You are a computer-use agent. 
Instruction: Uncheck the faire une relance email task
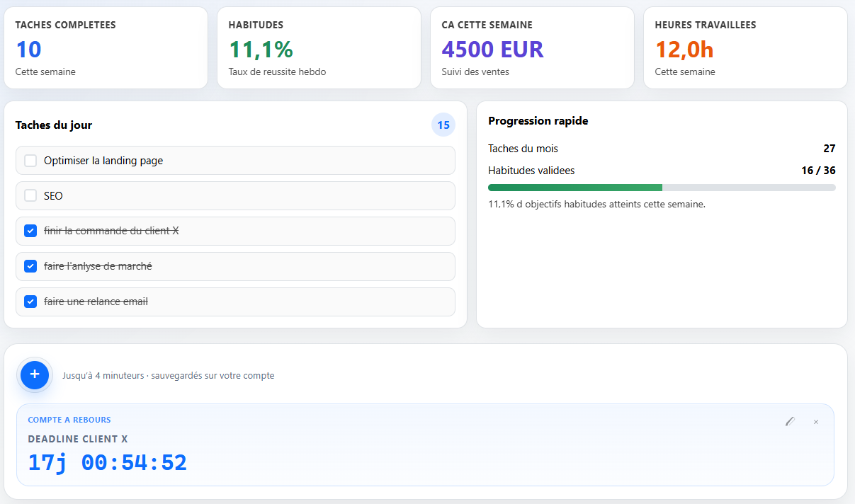point(30,302)
